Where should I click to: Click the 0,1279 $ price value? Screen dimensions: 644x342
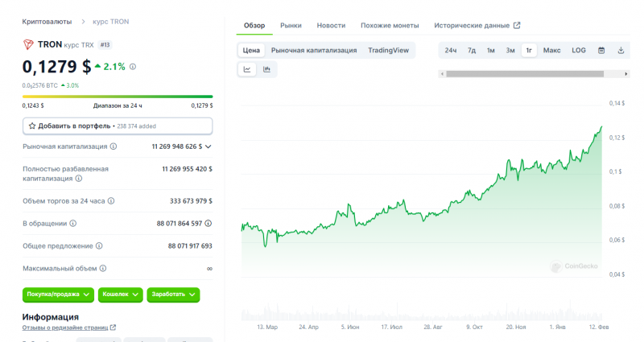56,67
